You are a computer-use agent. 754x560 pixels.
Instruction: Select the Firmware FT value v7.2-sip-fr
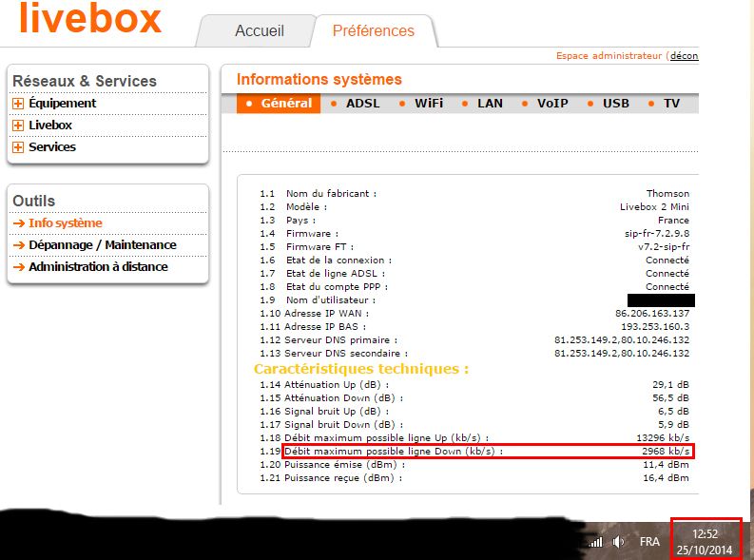[x=664, y=247]
